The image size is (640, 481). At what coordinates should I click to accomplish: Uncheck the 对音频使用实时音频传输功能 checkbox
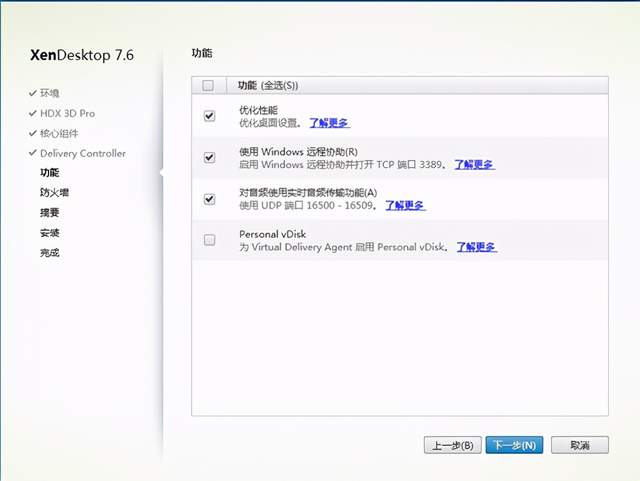coord(209,199)
